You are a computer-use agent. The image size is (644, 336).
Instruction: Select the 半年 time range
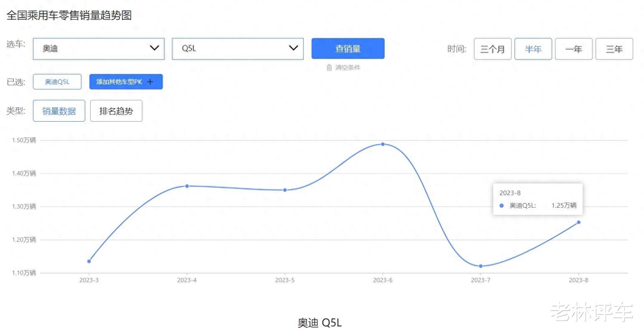533,49
